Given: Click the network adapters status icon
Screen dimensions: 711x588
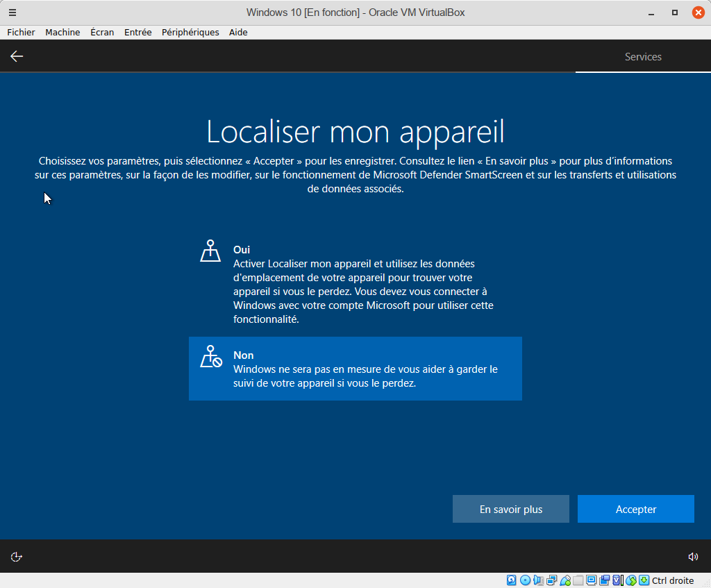Looking at the screenshot, I should [x=552, y=580].
